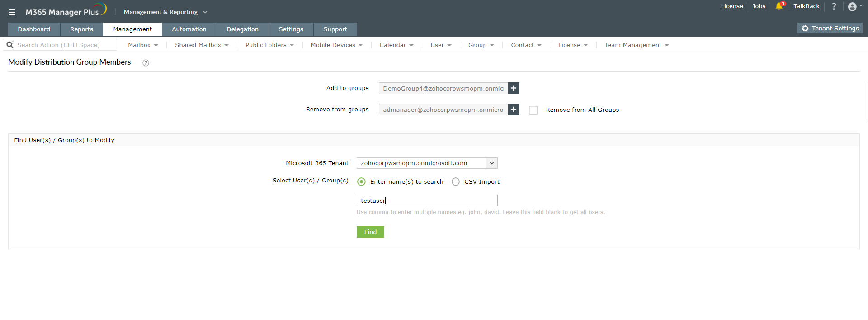Open the Calendar menu
868x320 pixels.
(x=396, y=45)
